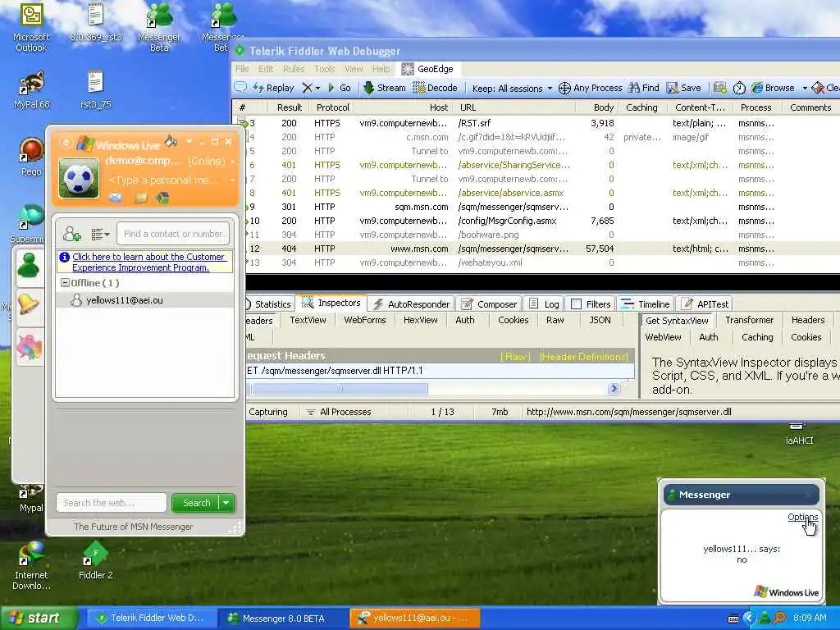Click the Add a contact icon
The image size is (840, 630).
[x=72, y=234]
